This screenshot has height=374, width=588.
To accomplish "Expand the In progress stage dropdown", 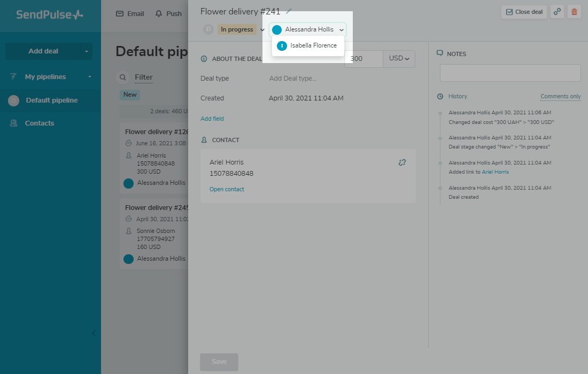I will pos(262,30).
